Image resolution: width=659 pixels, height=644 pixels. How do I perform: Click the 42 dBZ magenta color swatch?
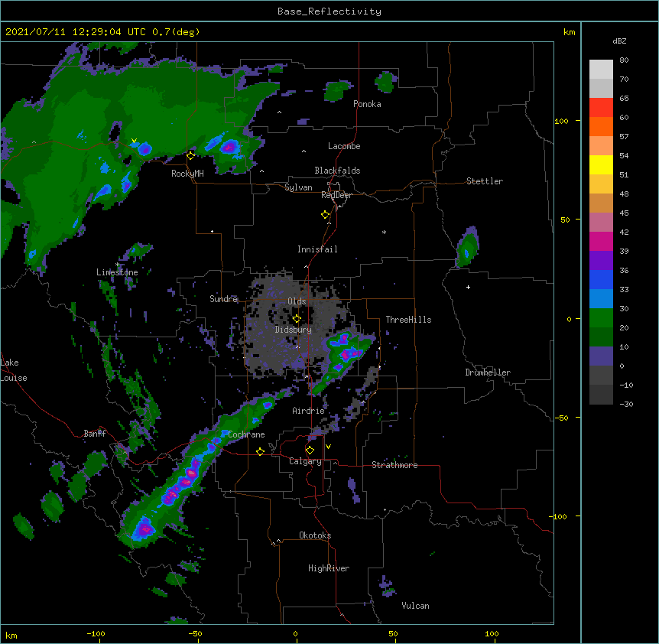pyautogui.click(x=601, y=241)
